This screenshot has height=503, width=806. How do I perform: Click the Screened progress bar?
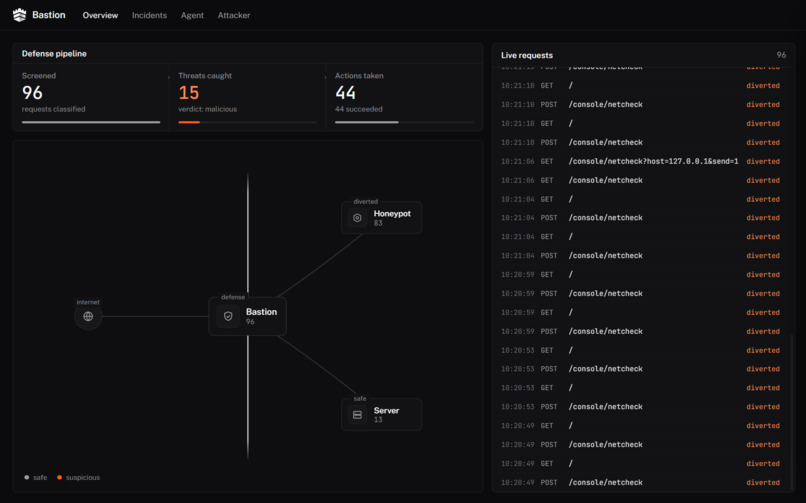tap(91, 122)
